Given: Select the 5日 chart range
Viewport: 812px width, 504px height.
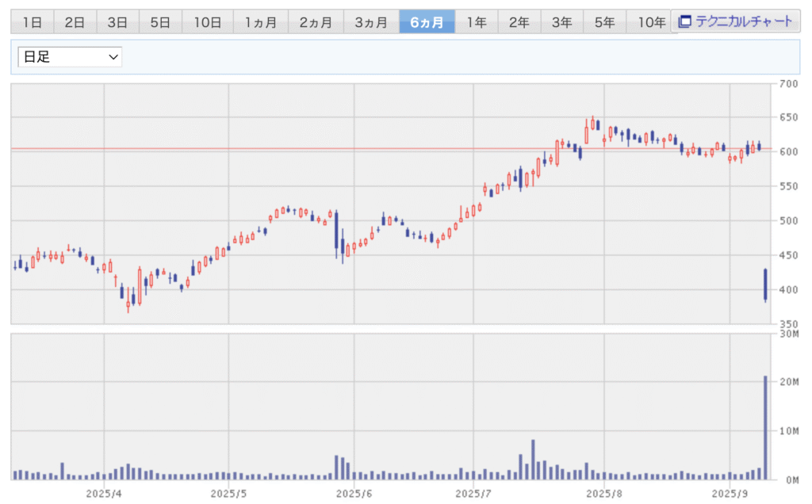Looking at the screenshot, I should point(160,22).
